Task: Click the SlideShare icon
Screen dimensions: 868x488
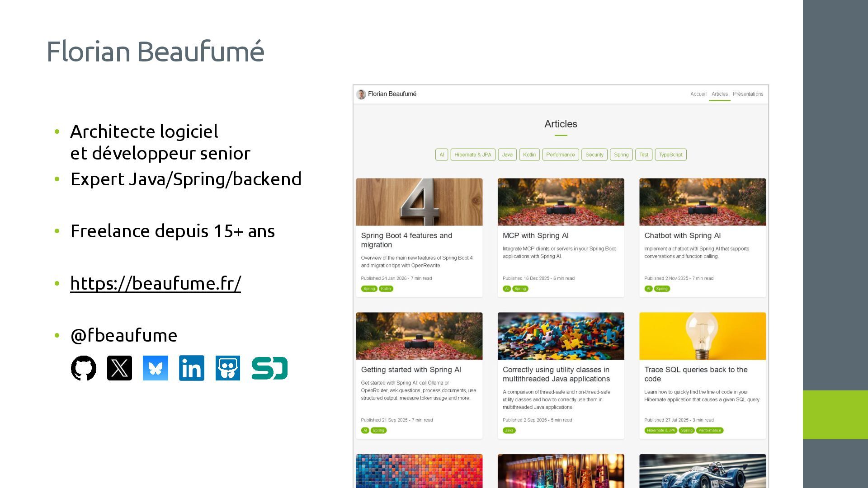Action: point(228,368)
